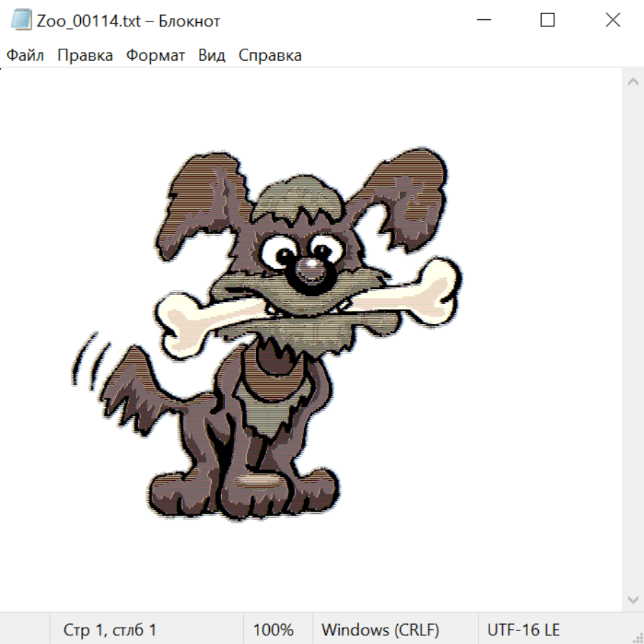Click the UTF-16 LE encoding indicator

524,630
